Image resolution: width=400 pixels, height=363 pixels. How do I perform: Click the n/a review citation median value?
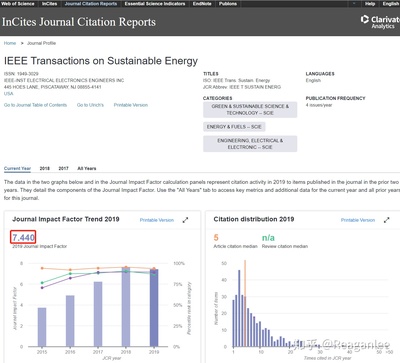(x=268, y=238)
